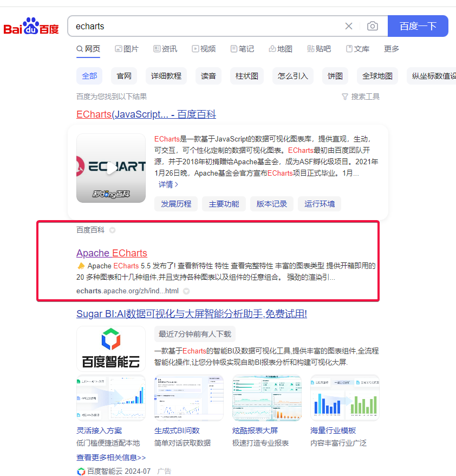Image resolution: width=456 pixels, height=476 pixels.
Task: Click the echarts.apache.org URL text
Action: tap(127, 291)
